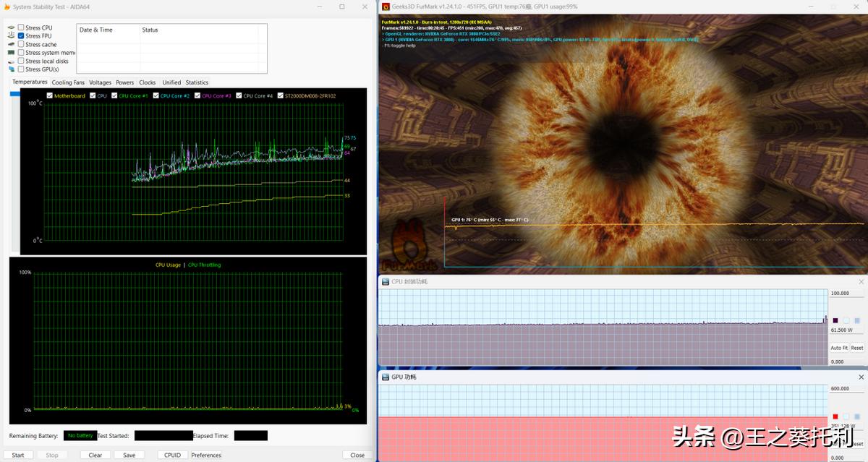This screenshot has height=462, width=868.
Task: Click the Stress local disks drive icon
Action: click(11, 61)
